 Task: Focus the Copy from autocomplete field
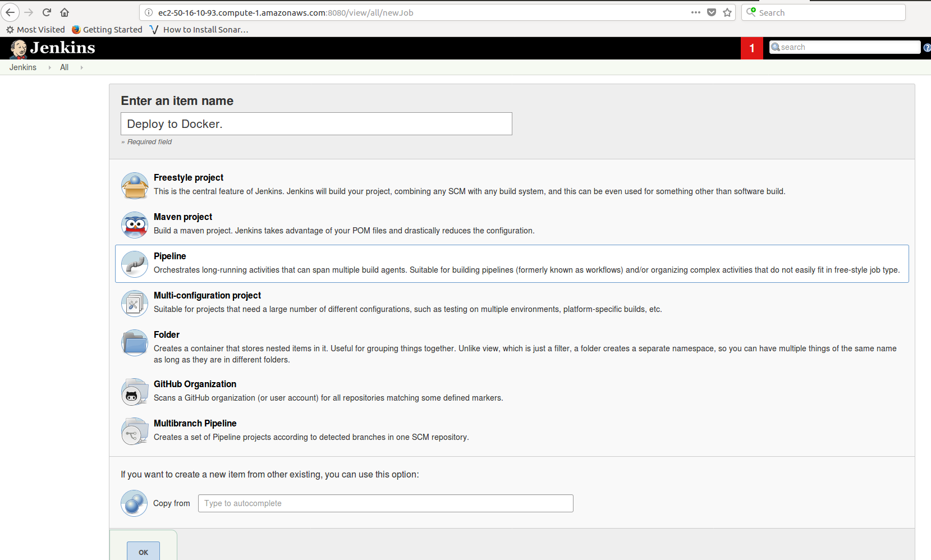pos(386,503)
